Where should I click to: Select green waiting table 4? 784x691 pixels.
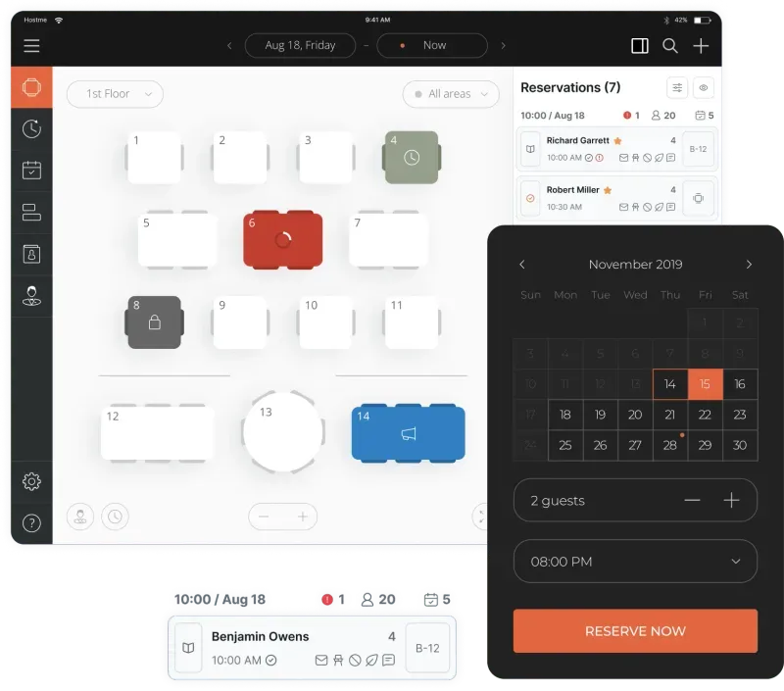click(x=412, y=158)
